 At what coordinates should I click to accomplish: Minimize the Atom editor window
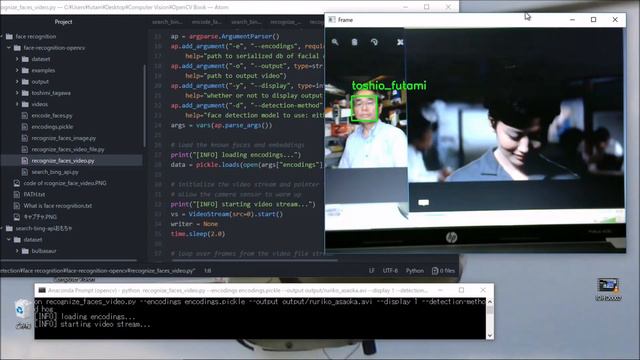405,7
